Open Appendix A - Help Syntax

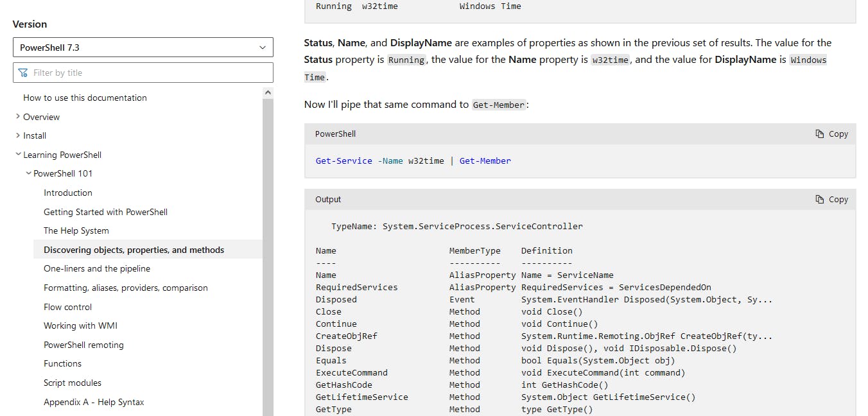coord(94,402)
